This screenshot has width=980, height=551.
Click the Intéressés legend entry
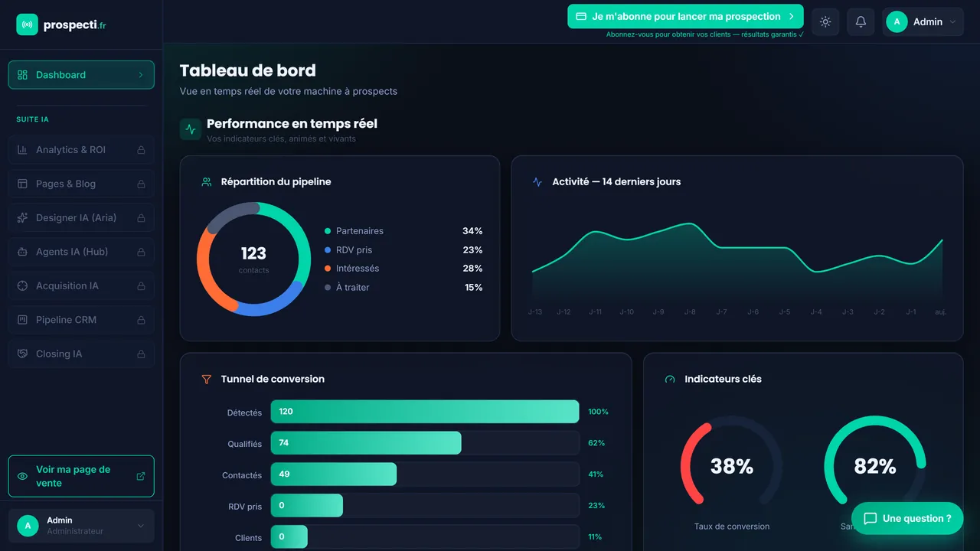click(x=403, y=269)
